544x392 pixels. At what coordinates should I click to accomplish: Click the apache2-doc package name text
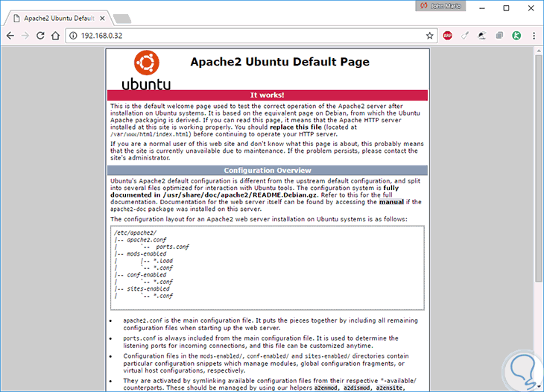tap(128, 209)
